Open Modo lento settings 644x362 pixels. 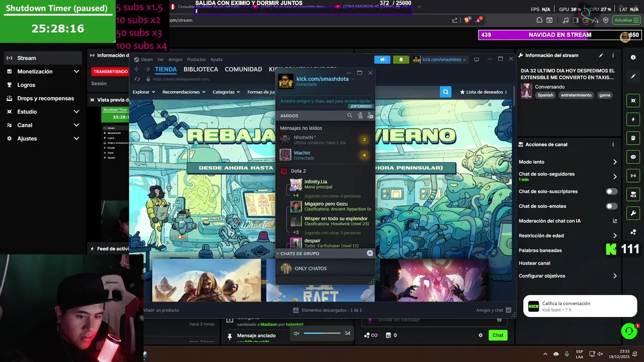point(568,162)
